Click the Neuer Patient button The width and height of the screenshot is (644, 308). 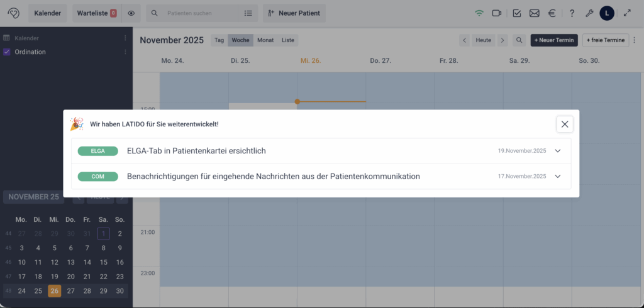click(x=294, y=13)
